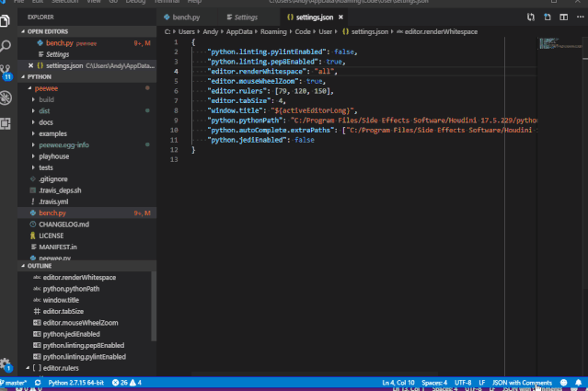Select Settings in Open Editors

tap(87, 54)
